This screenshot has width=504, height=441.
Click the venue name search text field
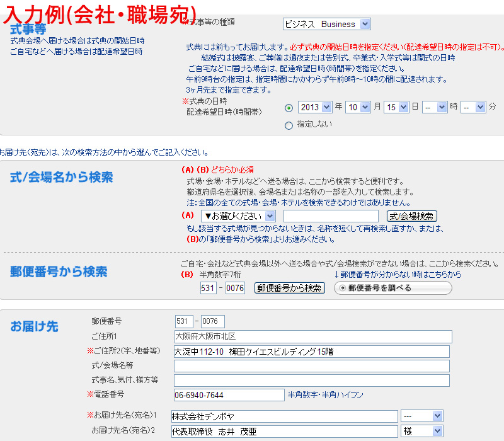[x=331, y=216]
